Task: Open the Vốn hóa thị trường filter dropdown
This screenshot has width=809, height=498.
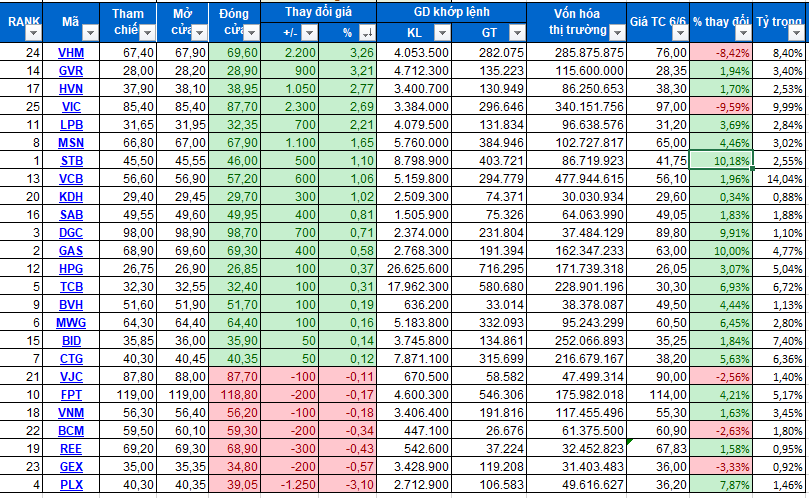Action: pos(617,33)
